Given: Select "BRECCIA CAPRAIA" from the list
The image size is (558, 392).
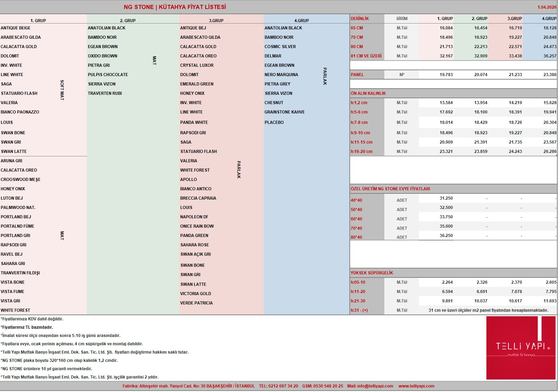Looking at the screenshot, I should (x=198, y=198).
